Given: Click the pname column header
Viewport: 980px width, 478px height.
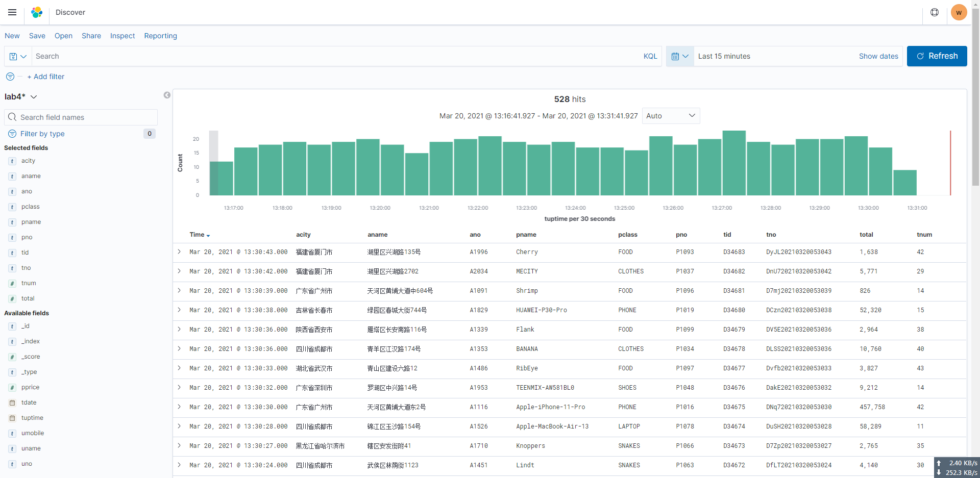Looking at the screenshot, I should 526,235.
